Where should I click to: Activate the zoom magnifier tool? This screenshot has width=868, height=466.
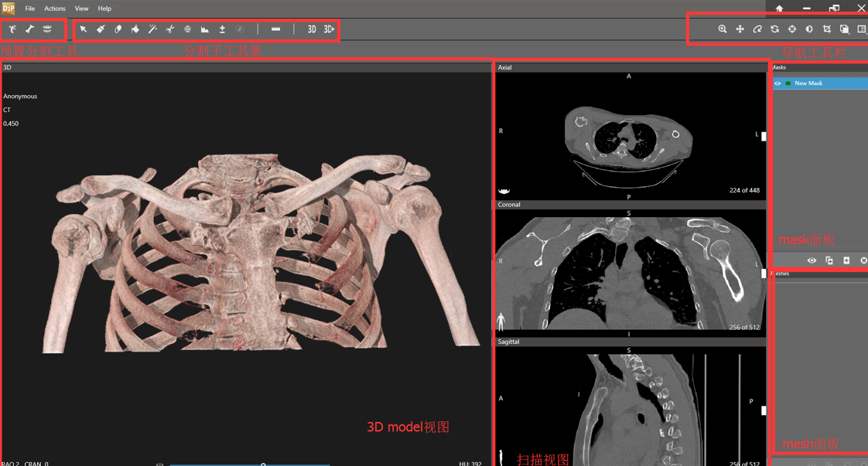[x=723, y=29]
